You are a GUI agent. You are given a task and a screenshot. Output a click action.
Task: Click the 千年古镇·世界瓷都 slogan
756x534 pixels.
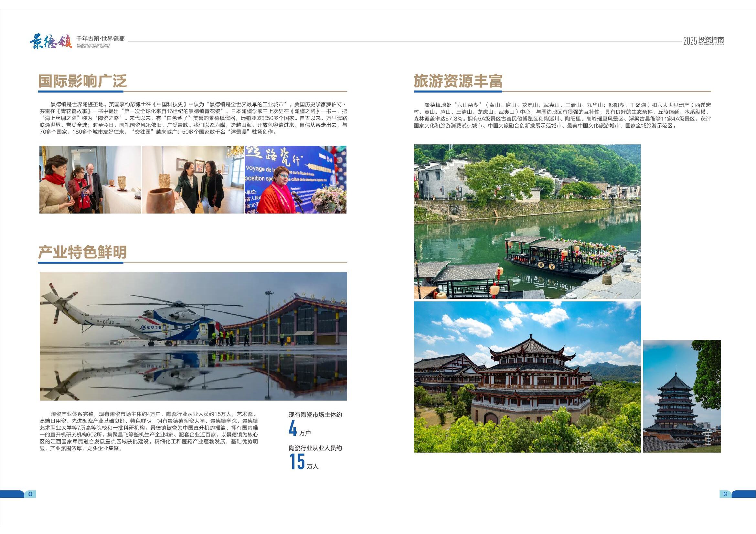(x=101, y=39)
